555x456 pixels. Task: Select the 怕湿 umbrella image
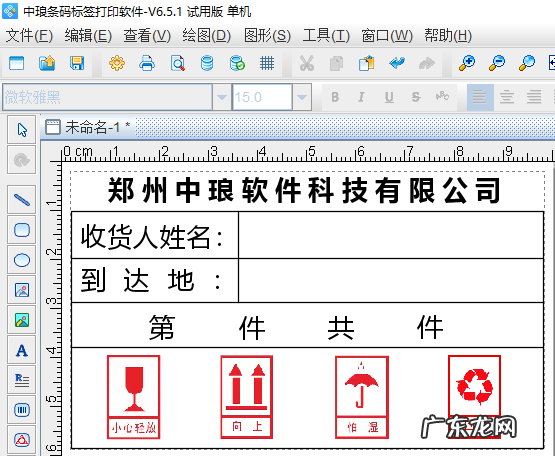coord(362,397)
